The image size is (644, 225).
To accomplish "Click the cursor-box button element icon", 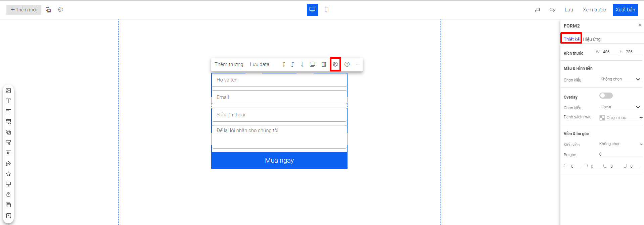I will pyautogui.click(x=8, y=143).
